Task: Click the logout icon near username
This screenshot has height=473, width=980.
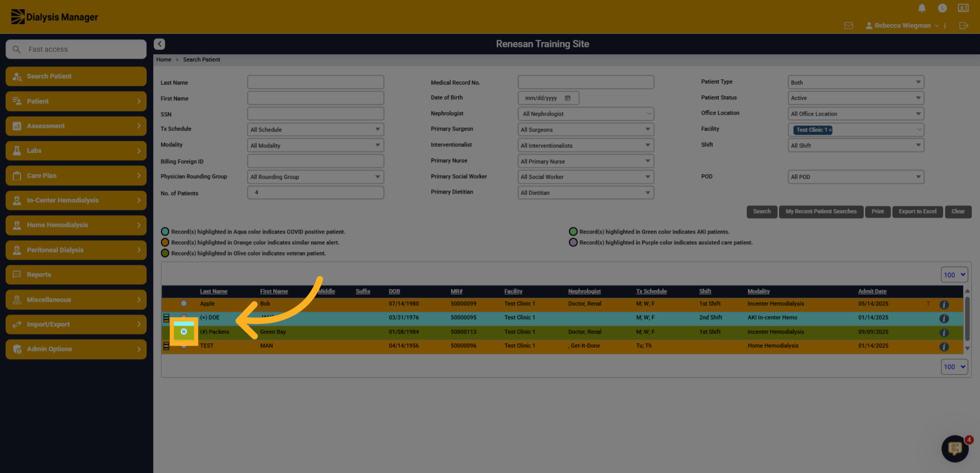Action: 964,26
